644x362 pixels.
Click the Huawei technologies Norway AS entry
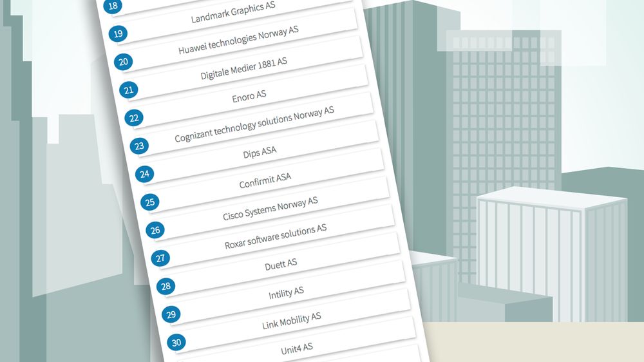(x=238, y=40)
